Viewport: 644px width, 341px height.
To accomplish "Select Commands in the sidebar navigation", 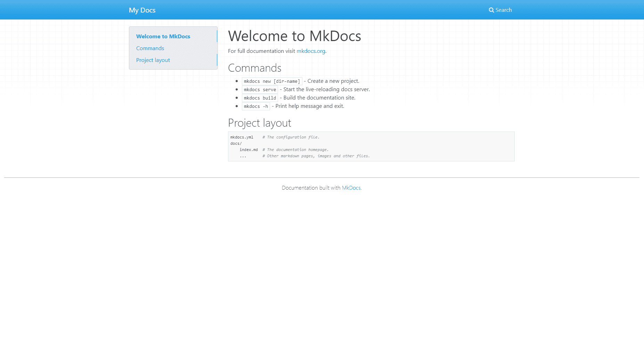I will (x=150, y=48).
